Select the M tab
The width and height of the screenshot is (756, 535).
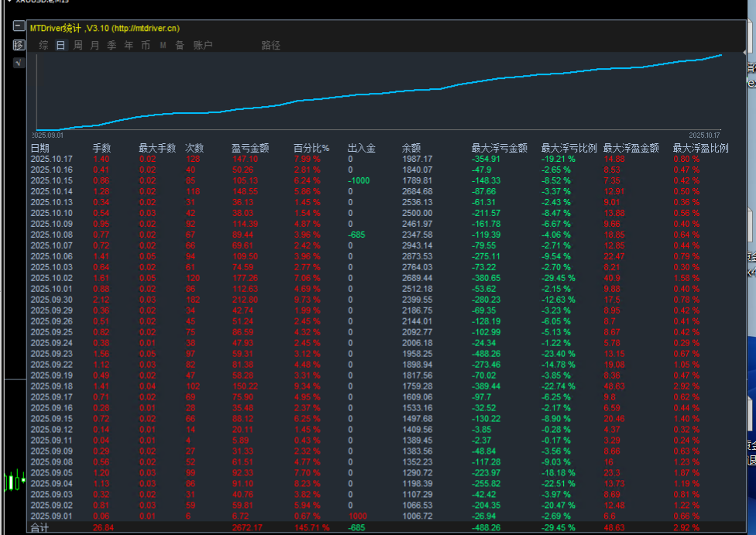pos(163,46)
